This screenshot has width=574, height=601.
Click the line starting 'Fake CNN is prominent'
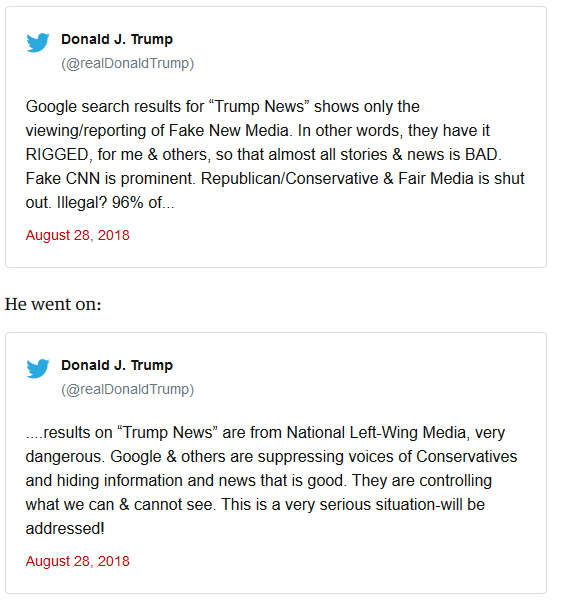coord(275,179)
